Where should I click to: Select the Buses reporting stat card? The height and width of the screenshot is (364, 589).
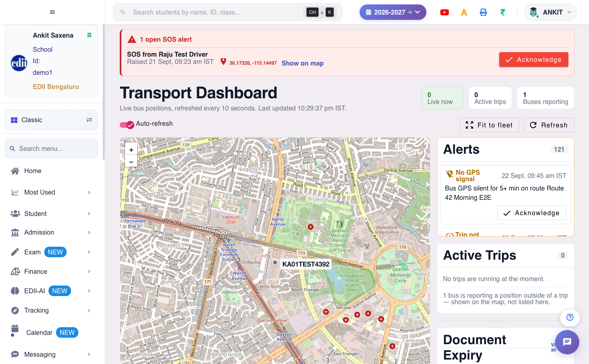tap(545, 98)
